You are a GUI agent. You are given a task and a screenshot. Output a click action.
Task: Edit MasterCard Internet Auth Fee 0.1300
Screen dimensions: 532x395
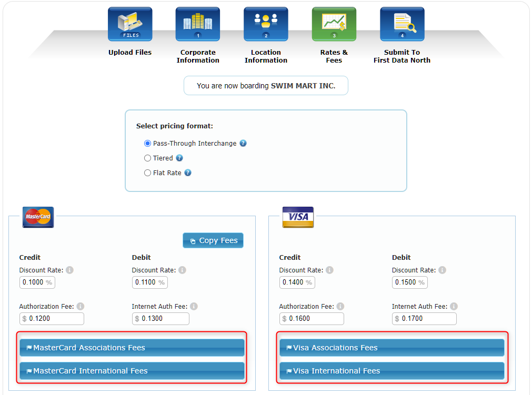(x=161, y=319)
